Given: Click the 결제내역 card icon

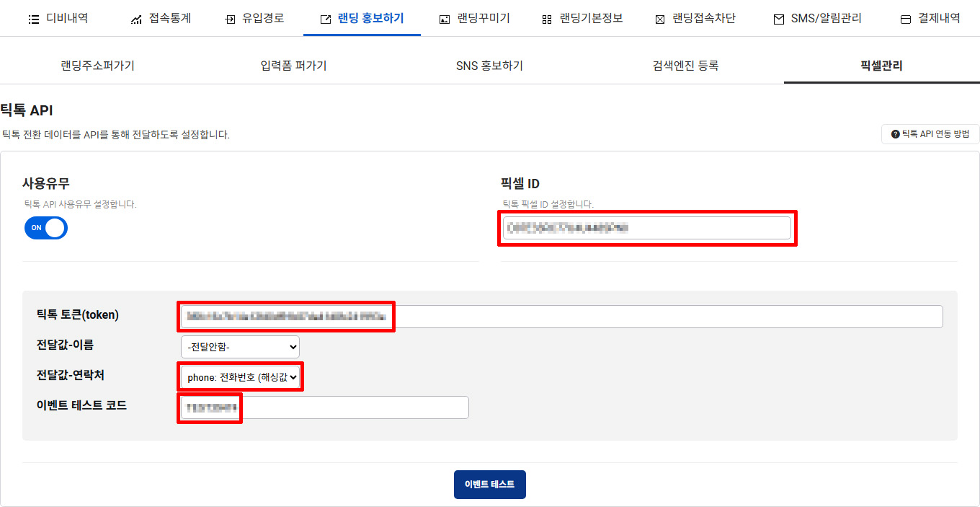Looking at the screenshot, I should tap(906, 19).
